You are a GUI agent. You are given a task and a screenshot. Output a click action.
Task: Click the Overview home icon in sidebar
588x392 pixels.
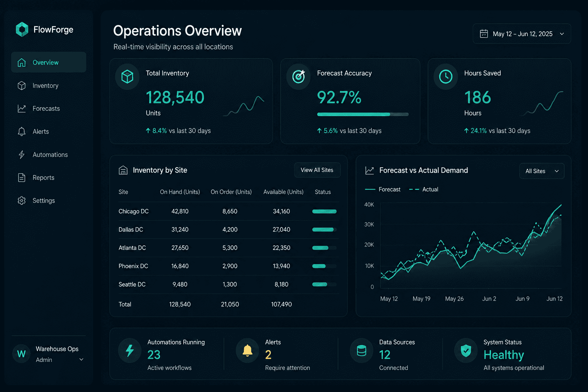pos(22,62)
